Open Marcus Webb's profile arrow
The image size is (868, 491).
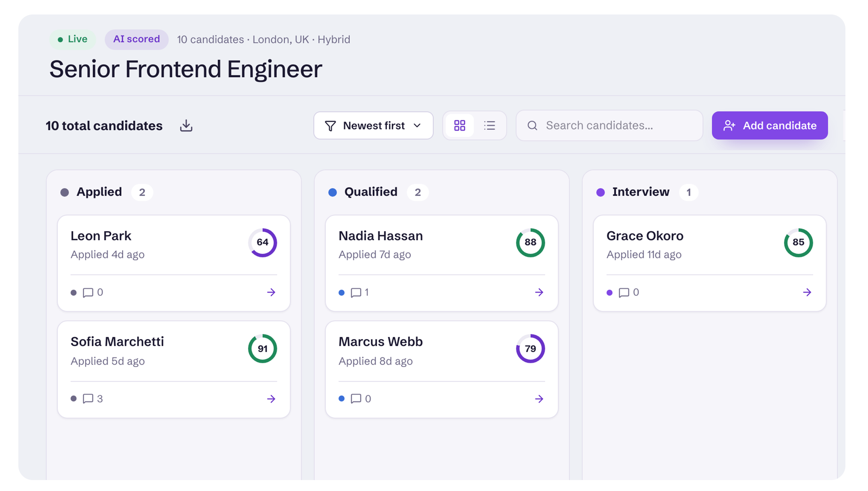[x=539, y=399]
